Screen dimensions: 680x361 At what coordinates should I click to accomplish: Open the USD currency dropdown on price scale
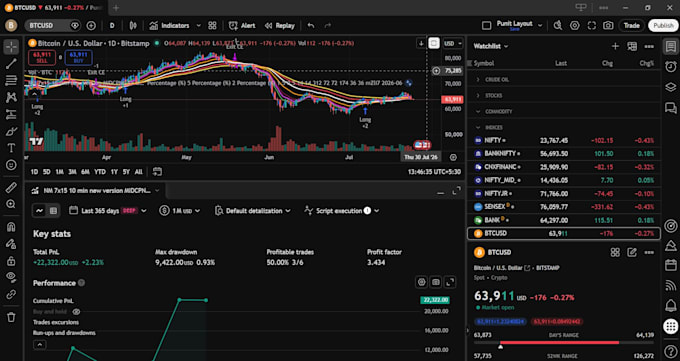pyautogui.click(x=453, y=43)
